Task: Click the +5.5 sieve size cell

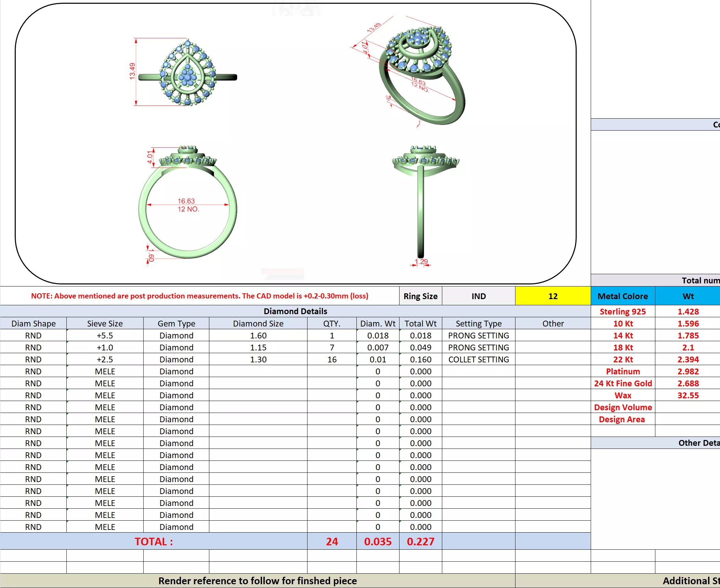Action: click(105, 335)
